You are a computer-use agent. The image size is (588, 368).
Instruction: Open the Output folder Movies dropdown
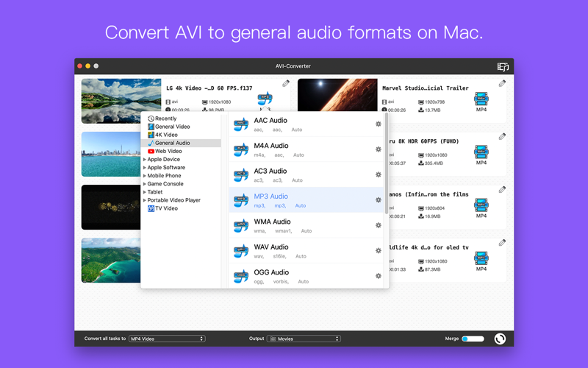(x=304, y=339)
